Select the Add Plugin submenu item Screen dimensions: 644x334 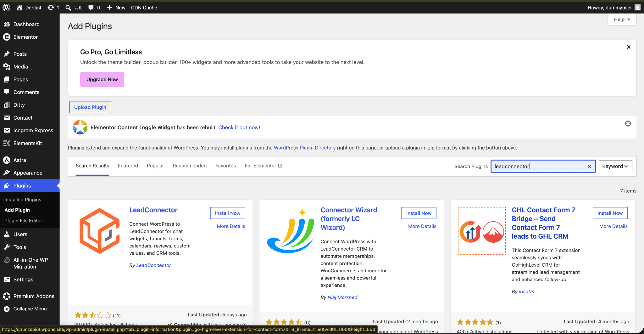point(17,210)
